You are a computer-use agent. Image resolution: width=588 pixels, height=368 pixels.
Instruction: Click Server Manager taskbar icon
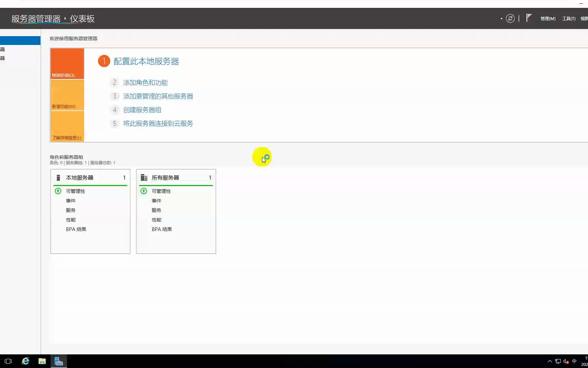59,361
